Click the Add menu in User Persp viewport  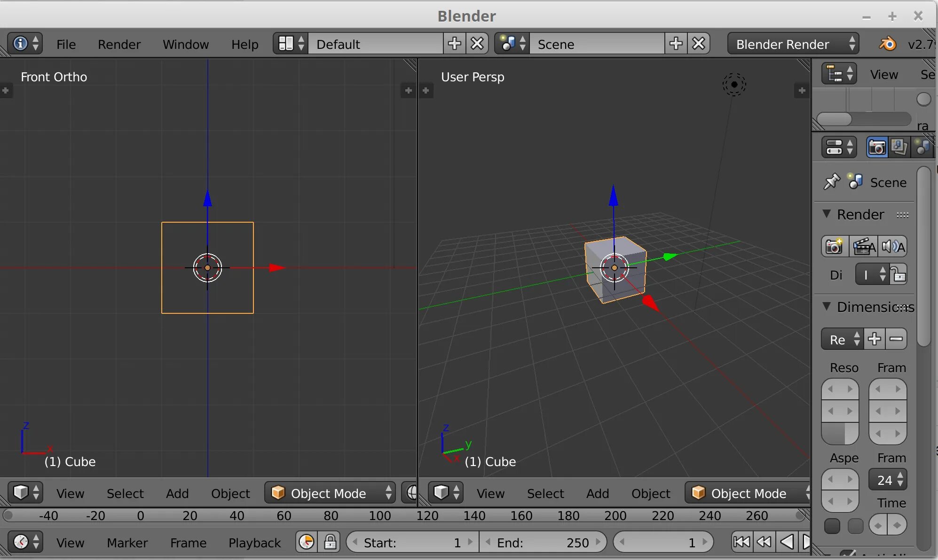click(597, 493)
